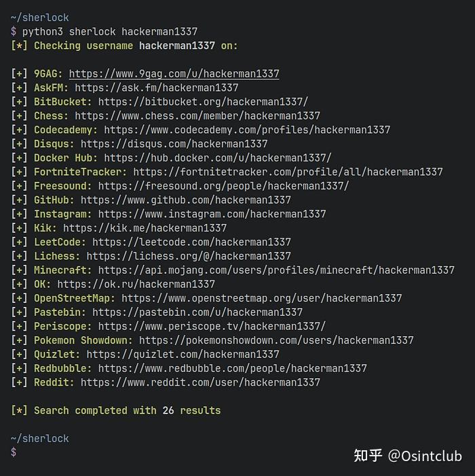The height and width of the screenshot is (476, 475).
Task: Click the AskFM profile link
Action: [x=156, y=88]
